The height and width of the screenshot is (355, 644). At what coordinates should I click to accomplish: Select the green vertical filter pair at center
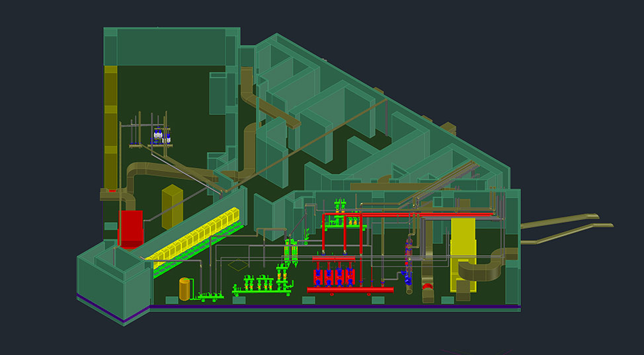point(290,251)
